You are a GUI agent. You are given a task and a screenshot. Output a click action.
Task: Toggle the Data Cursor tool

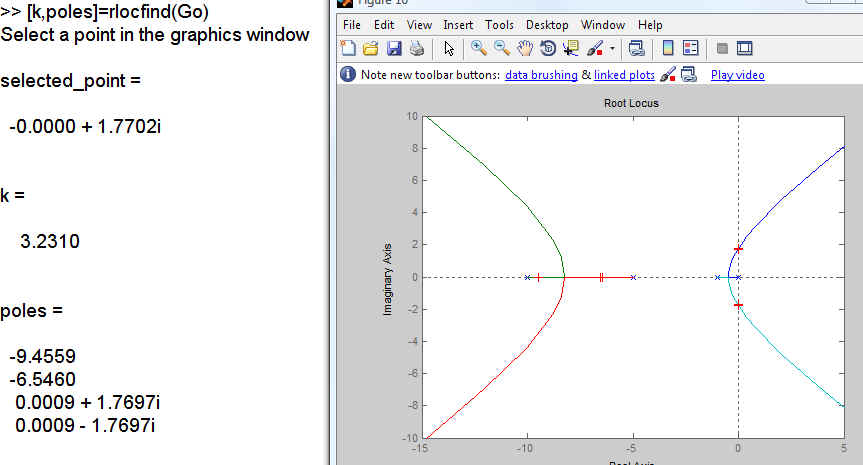[571, 48]
